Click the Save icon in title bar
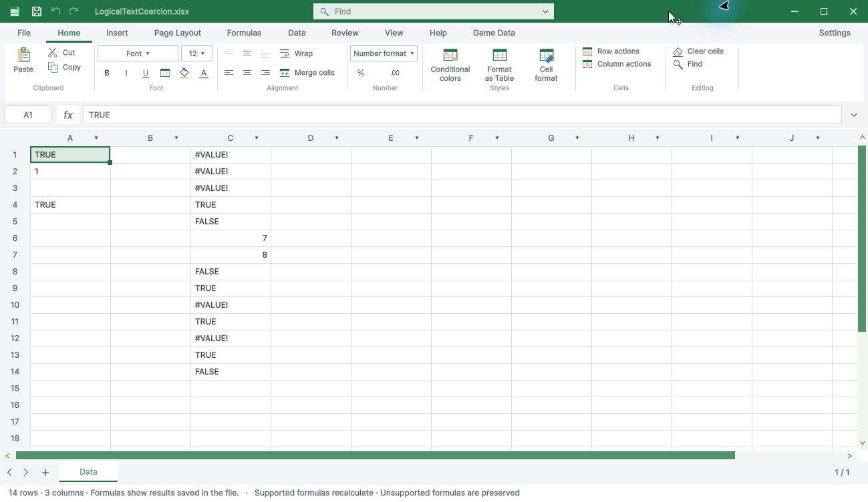 tap(37, 11)
